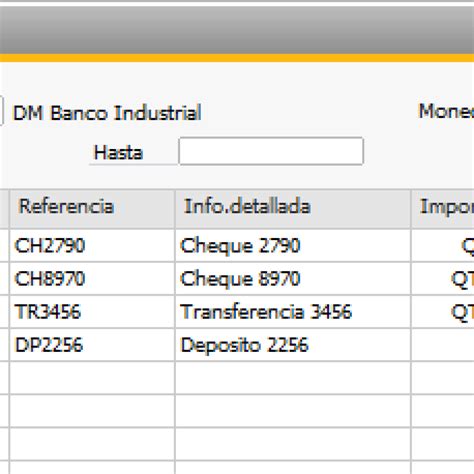474x474 pixels.
Task: Click the Deposito 2256 detail cell
Action: click(293, 345)
